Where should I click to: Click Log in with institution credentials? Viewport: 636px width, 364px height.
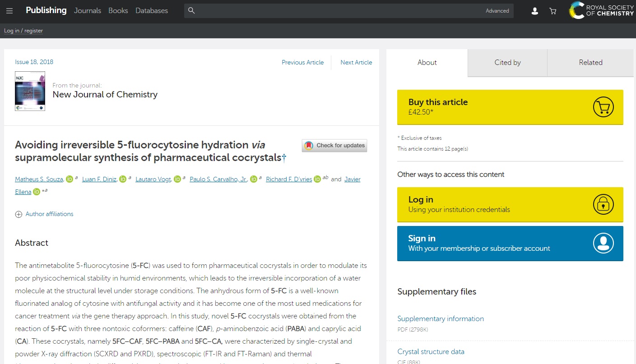[510, 204]
